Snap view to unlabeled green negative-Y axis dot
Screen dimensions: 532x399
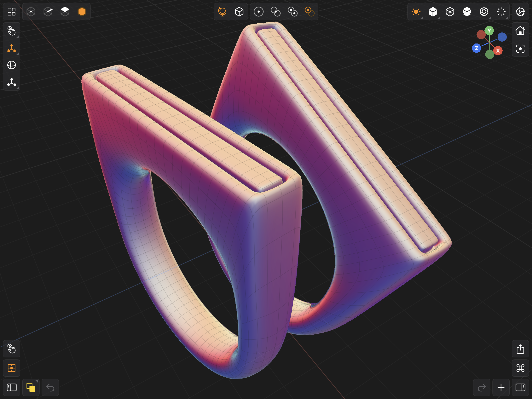pyautogui.click(x=490, y=54)
